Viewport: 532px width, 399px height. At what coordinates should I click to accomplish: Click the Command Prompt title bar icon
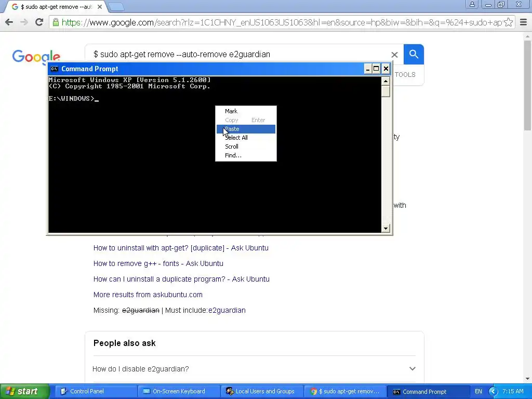click(x=54, y=69)
